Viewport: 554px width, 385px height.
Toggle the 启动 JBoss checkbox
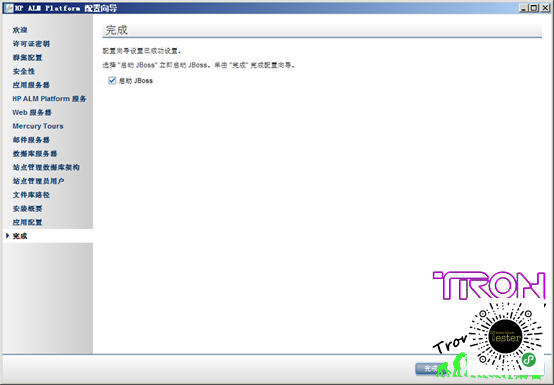pos(112,81)
